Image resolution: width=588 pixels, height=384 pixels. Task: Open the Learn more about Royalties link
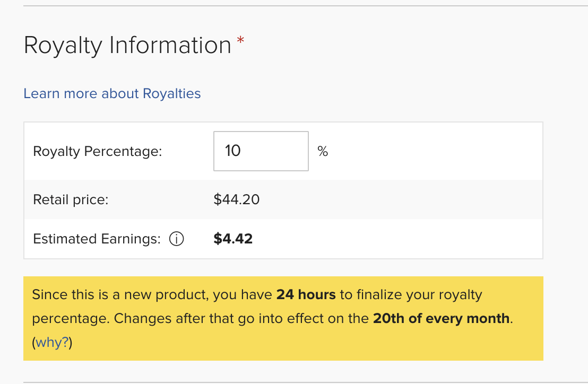pos(112,94)
